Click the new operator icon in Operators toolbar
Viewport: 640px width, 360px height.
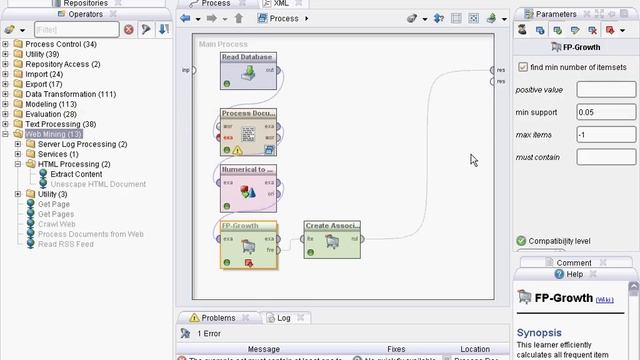pyautogui.click(x=9, y=29)
